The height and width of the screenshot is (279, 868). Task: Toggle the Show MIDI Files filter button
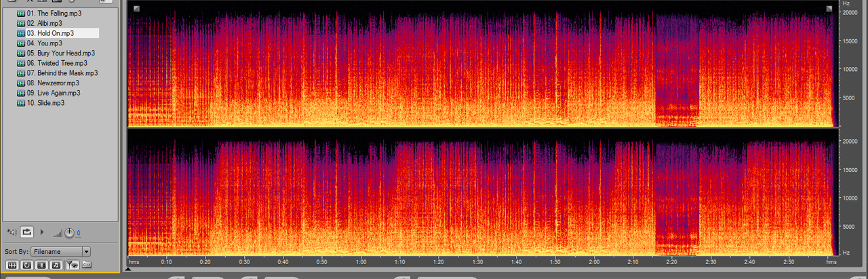pyautogui.click(x=56, y=264)
